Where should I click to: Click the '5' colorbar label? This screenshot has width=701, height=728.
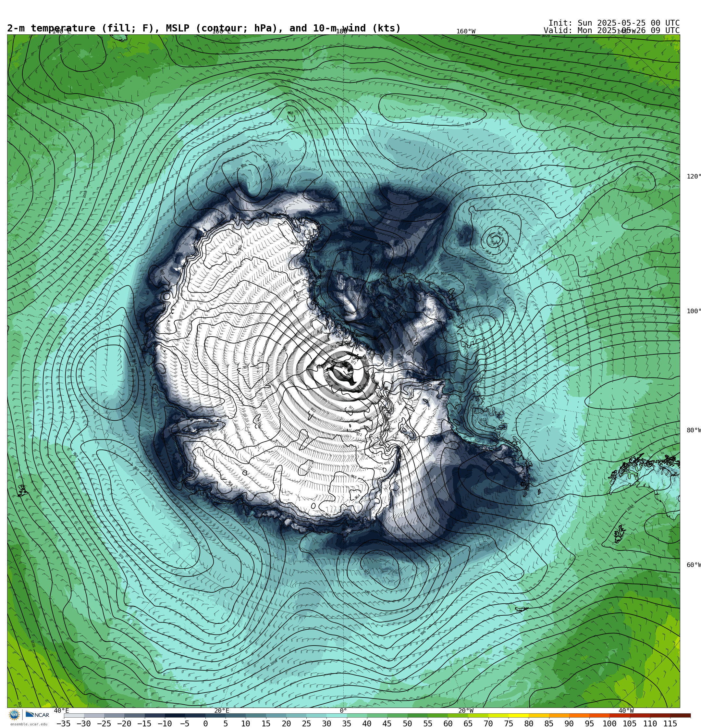pyautogui.click(x=226, y=723)
